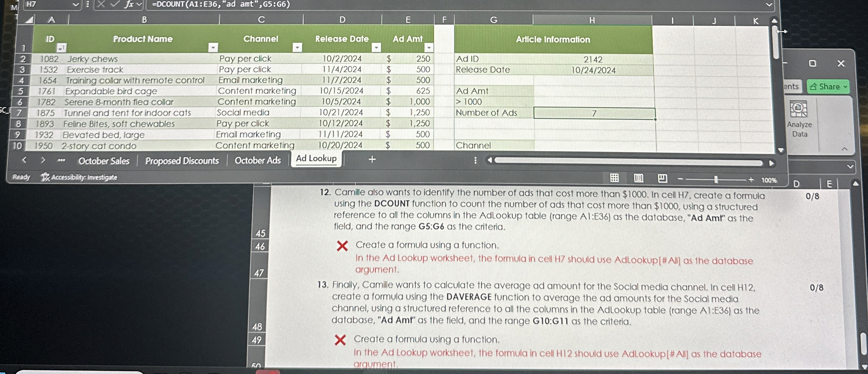Switch to Normal view icon
The image size is (868, 374).
point(614,178)
